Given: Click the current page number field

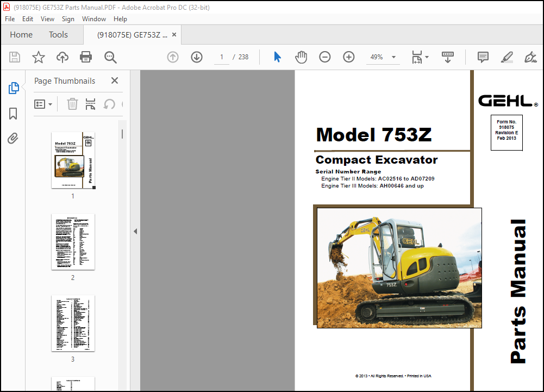Looking at the screenshot, I should tap(222, 57).
